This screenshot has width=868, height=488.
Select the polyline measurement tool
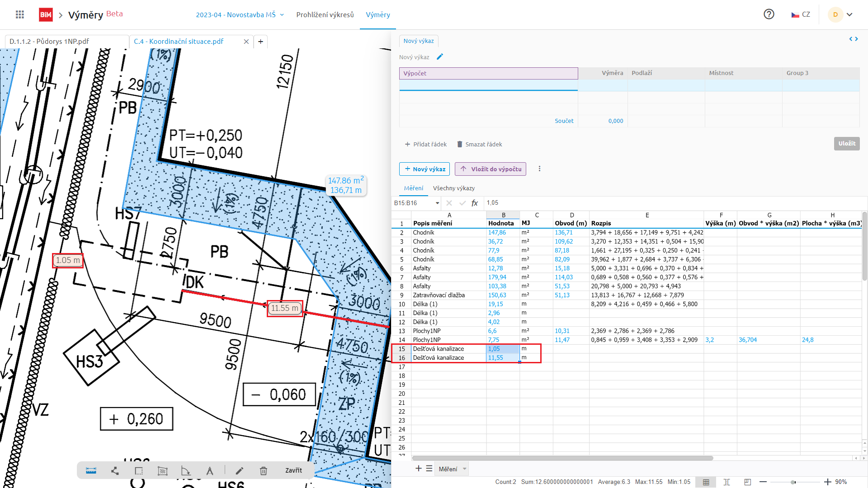point(115,471)
